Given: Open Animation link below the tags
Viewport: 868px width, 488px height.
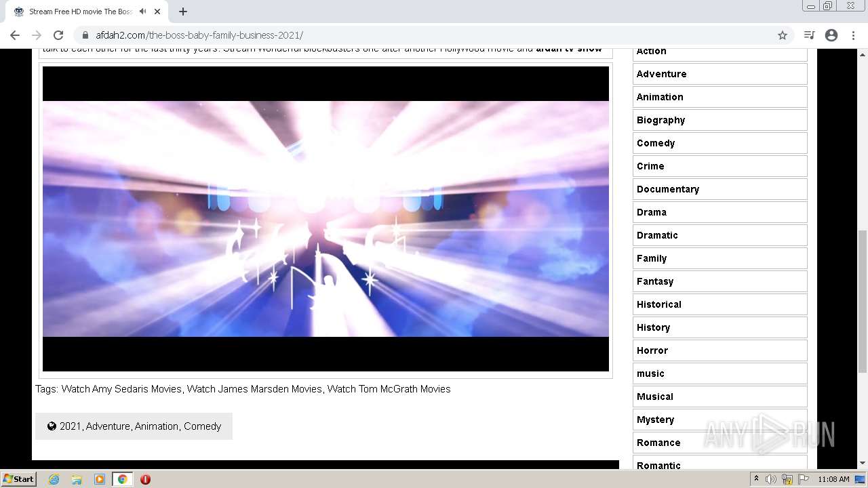Looking at the screenshot, I should pyautogui.click(x=157, y=426).
